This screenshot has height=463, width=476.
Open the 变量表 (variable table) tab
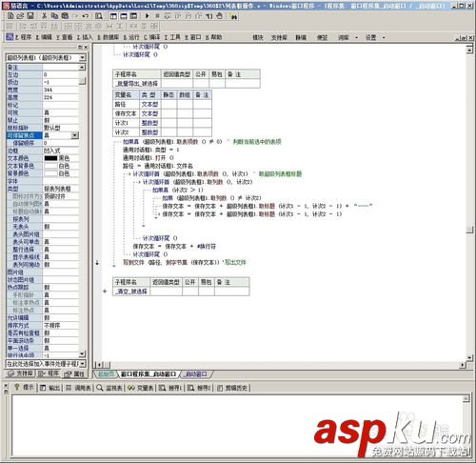coord(141,388)
